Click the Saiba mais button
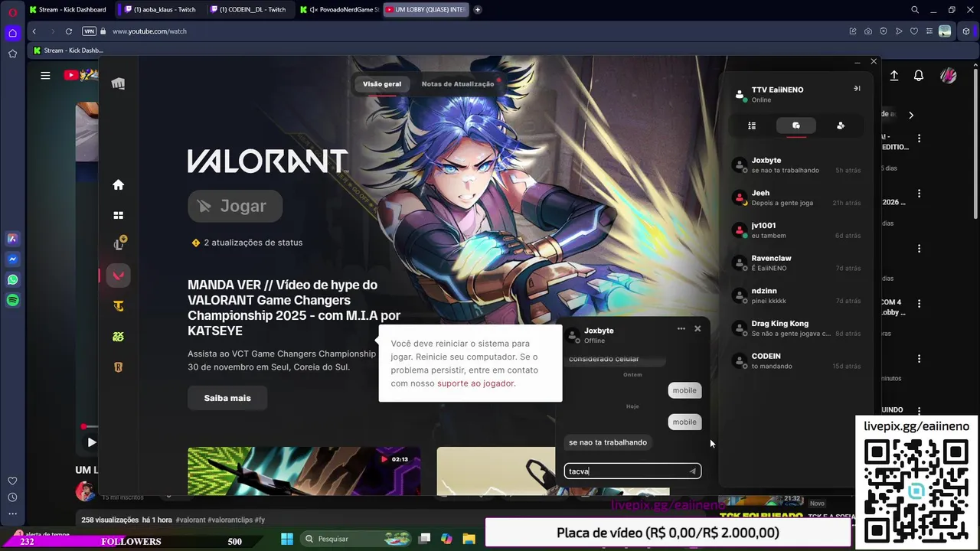The image size is (980, 551). (227, 398)
